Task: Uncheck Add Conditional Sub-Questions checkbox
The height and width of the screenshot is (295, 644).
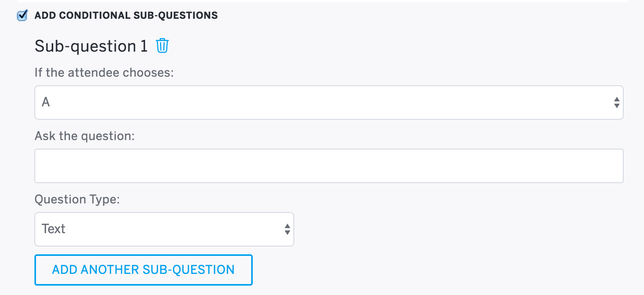Action: point(22,16)
